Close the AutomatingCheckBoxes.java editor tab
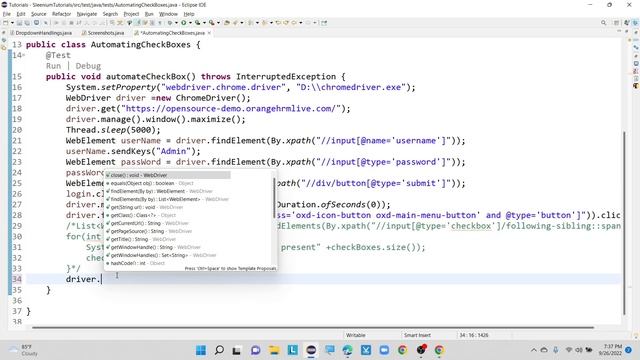The image size is (640, 360). (209, 33)
